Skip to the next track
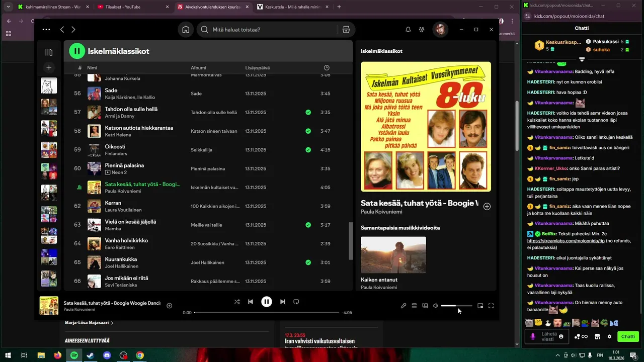This screenshot has height=362, width=644. 282,302
